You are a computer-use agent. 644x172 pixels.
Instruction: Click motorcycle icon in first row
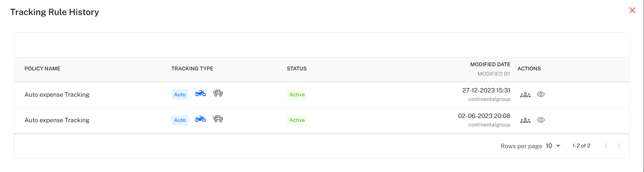click(x=200, y=94)
